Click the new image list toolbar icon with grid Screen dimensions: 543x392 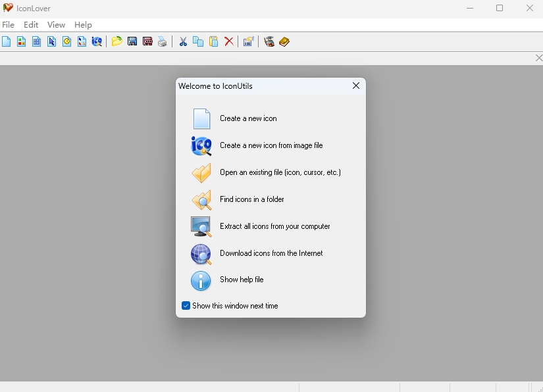pos(36,41)
